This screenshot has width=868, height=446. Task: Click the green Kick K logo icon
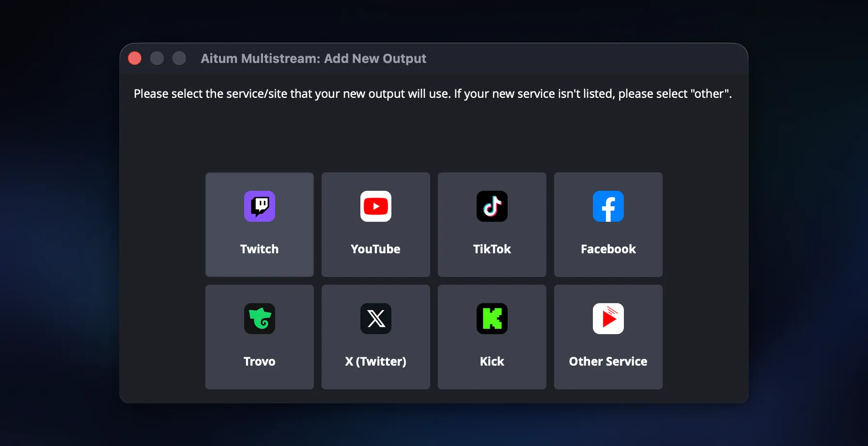[x=492, y=319]
